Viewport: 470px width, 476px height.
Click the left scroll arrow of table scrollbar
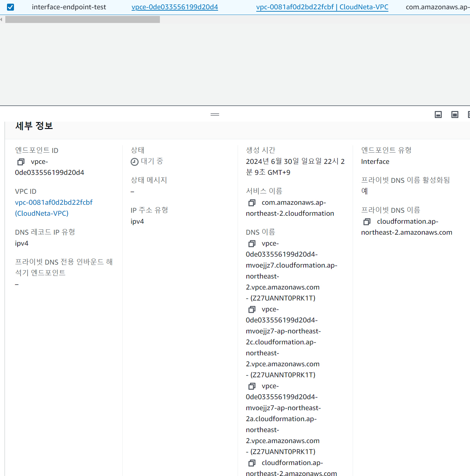[1, 20]
